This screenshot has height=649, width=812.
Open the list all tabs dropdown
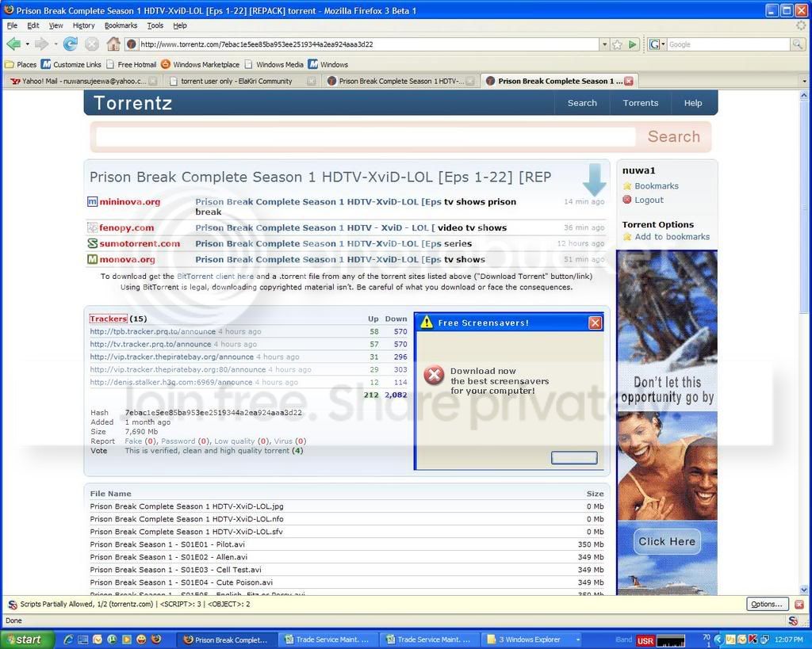coord(804,82)
